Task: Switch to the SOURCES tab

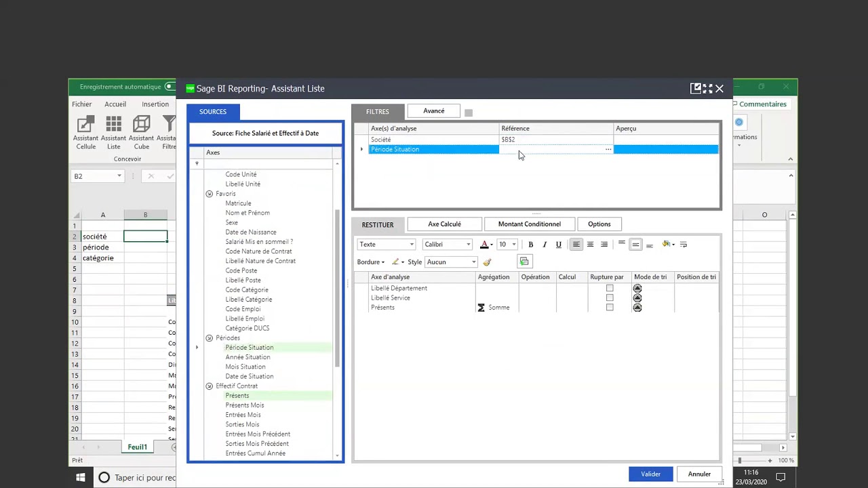Action: pos(213,112)
